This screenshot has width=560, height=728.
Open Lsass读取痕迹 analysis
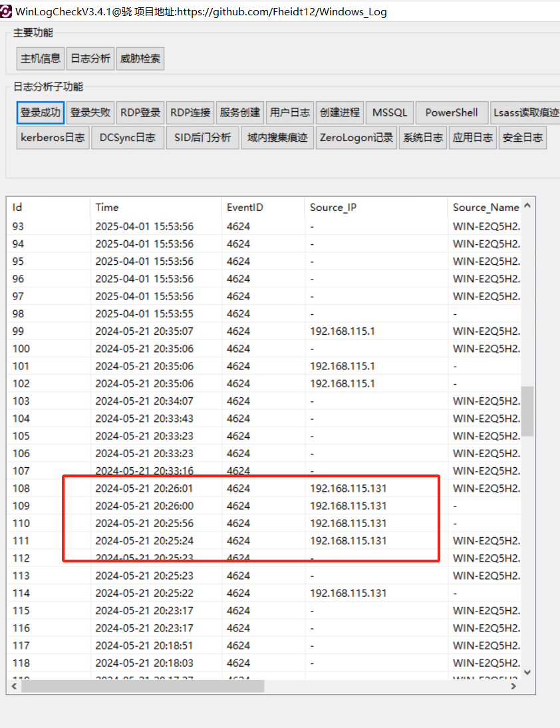525,113
